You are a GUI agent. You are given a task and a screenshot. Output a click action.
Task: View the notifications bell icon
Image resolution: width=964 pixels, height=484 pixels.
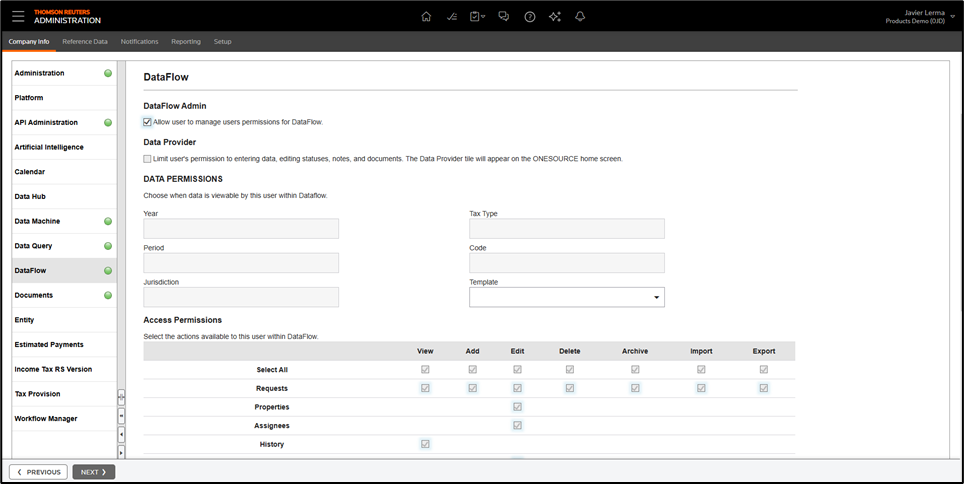(580, 17)
